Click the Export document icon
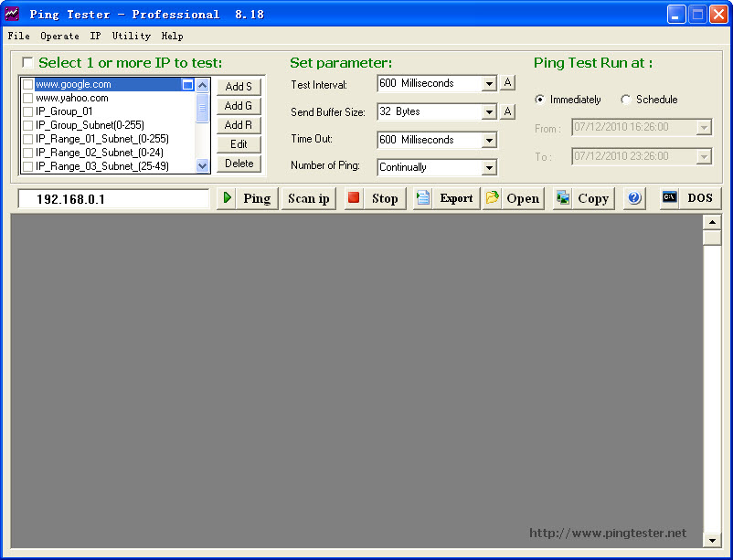 [423, 198]
